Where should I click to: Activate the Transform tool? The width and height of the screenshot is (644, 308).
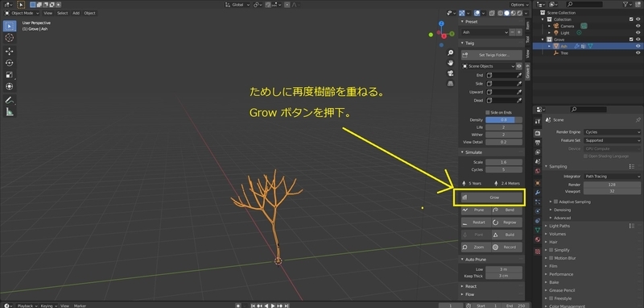(9, 86)
